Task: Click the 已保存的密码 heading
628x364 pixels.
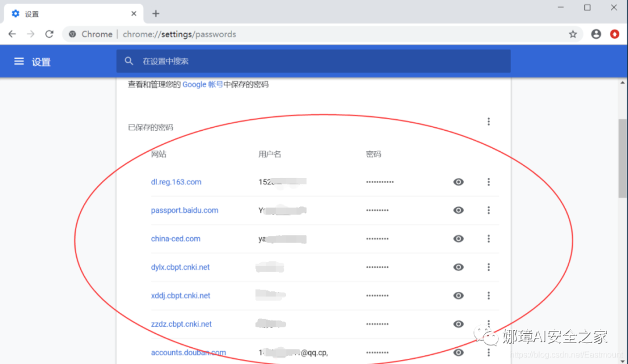Action: [150, 127]
